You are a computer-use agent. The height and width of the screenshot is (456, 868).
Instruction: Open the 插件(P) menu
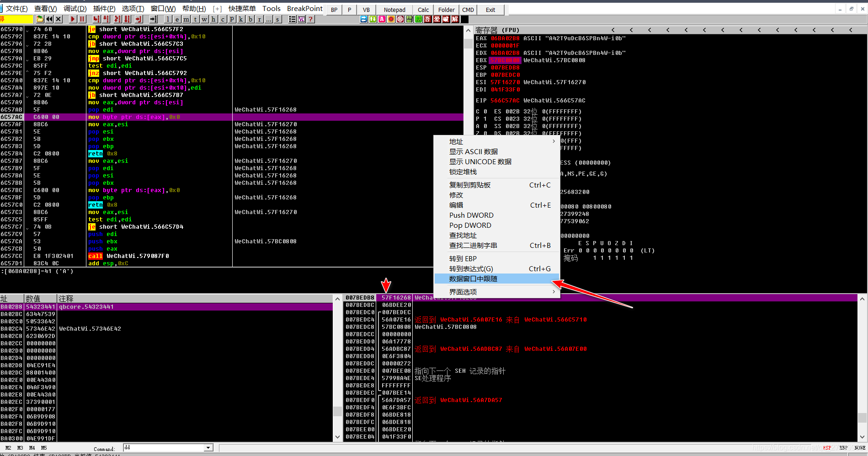tap(104, 9)
